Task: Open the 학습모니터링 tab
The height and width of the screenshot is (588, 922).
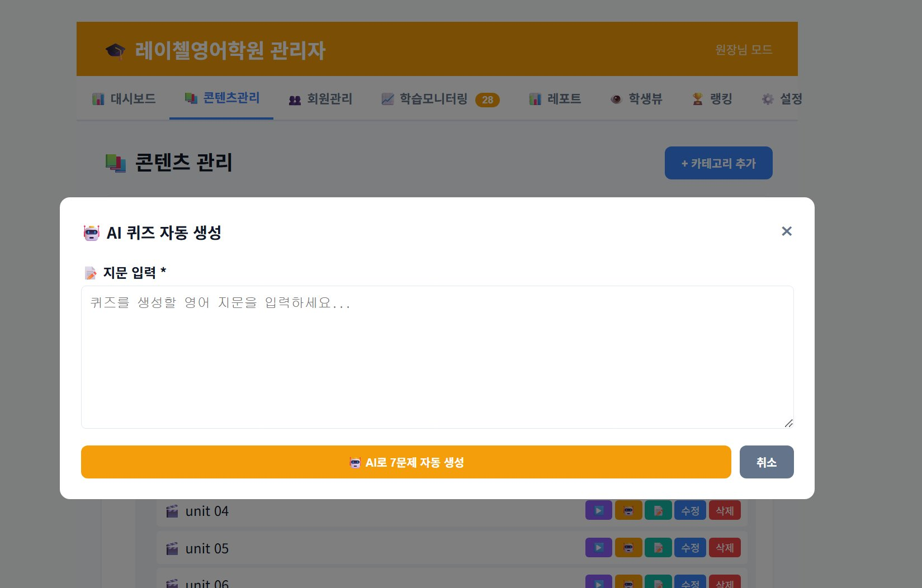Action: click(439, 99)
